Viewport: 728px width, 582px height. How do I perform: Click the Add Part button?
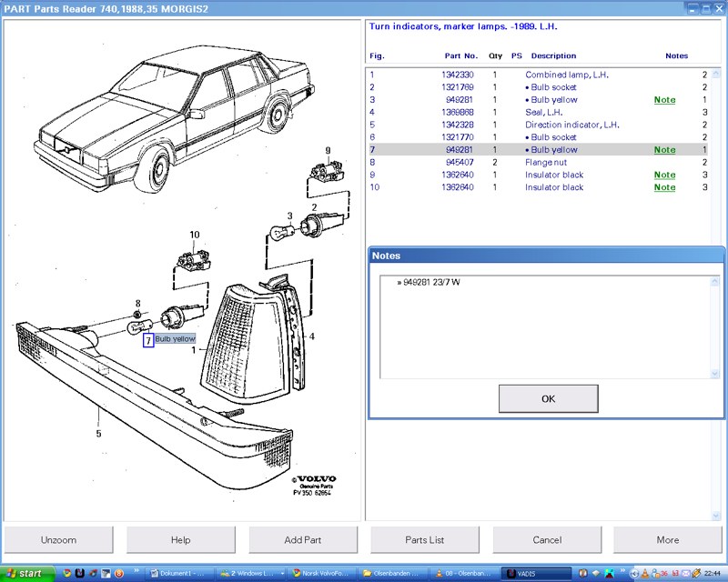point(303,539)
